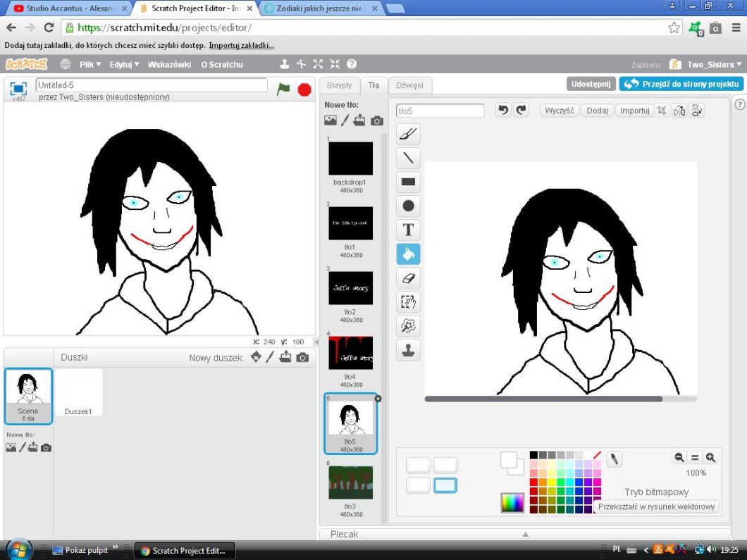This screenshot has width=747, height=560.
Task: Use the Stamp duplicate tool
Action: [408, 350]
